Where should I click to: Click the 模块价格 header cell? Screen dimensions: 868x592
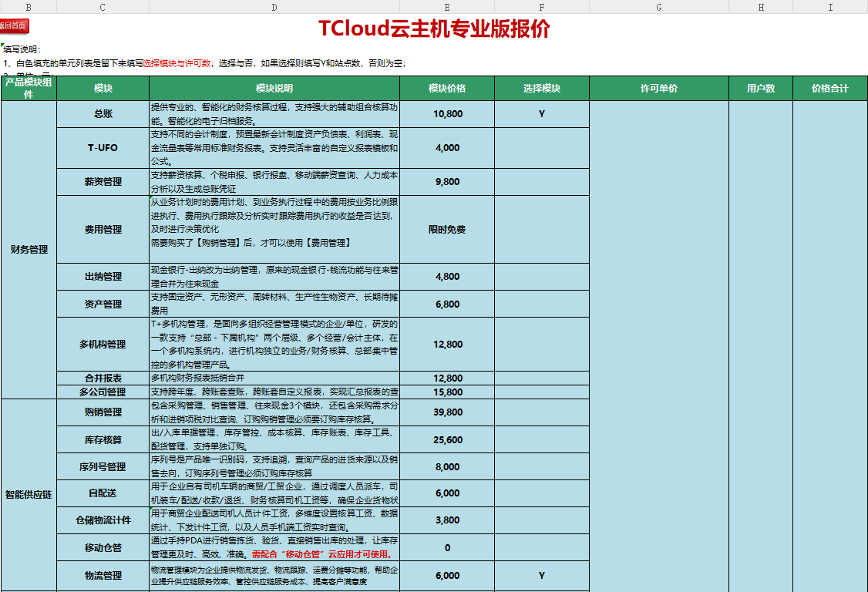[447, 89]
